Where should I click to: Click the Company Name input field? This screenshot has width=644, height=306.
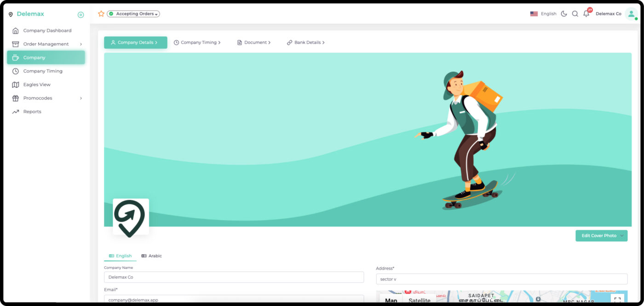point(234,277)
